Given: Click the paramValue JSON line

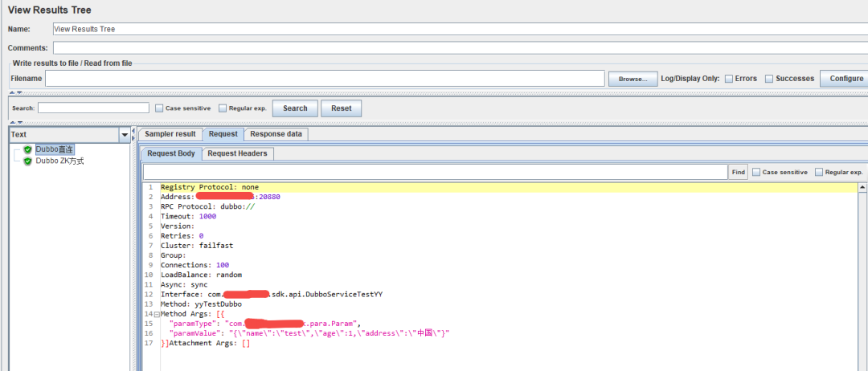Looking at the screenshot, I should (309, 333).
